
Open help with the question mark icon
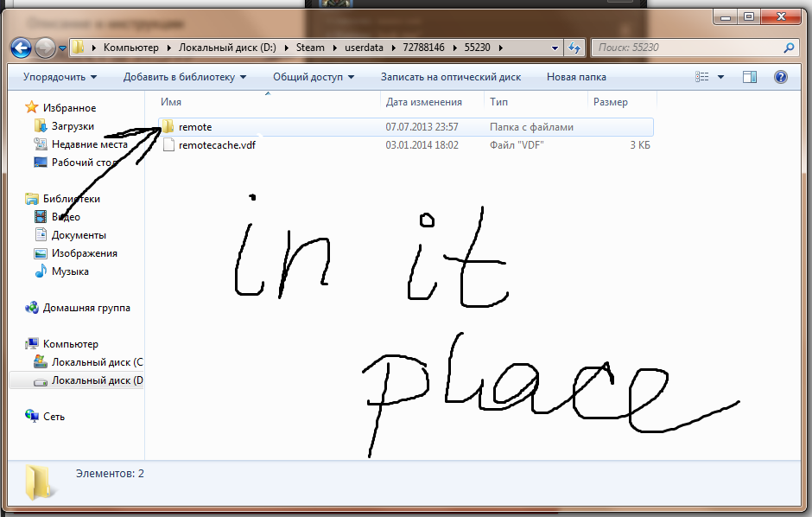780,77
